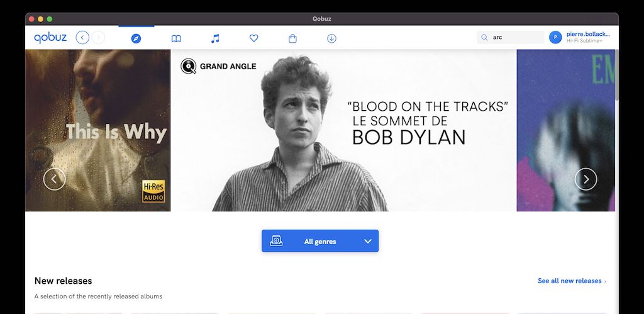The height and width of the screenshot is (314, 644).
Task: Open See all new releases link
Action: [x=571, y=281]
